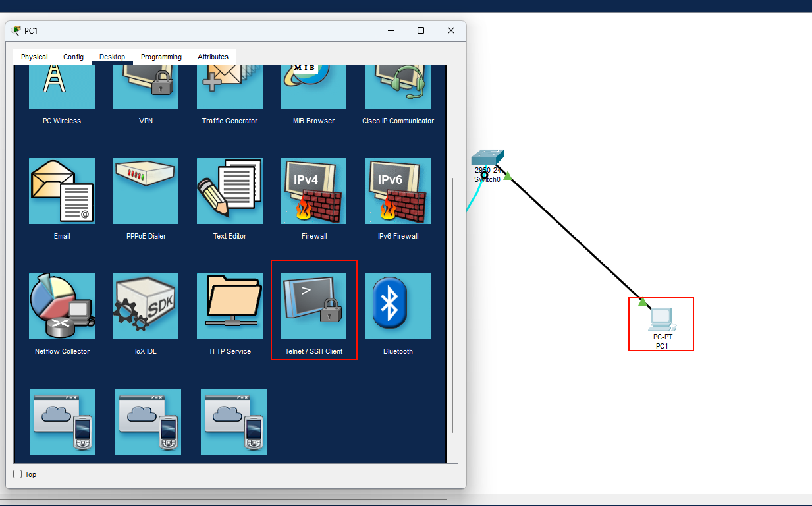Screen dimensions: 812x506
Task: Open the IPv4 Firewall icon
Action: click(313, 191)
